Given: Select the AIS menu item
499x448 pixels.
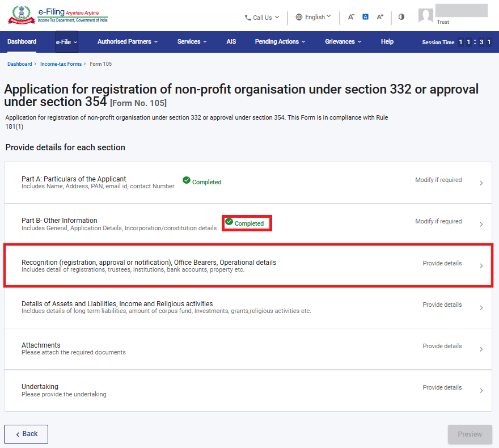Looking at the screenshot, I should 231,42.
